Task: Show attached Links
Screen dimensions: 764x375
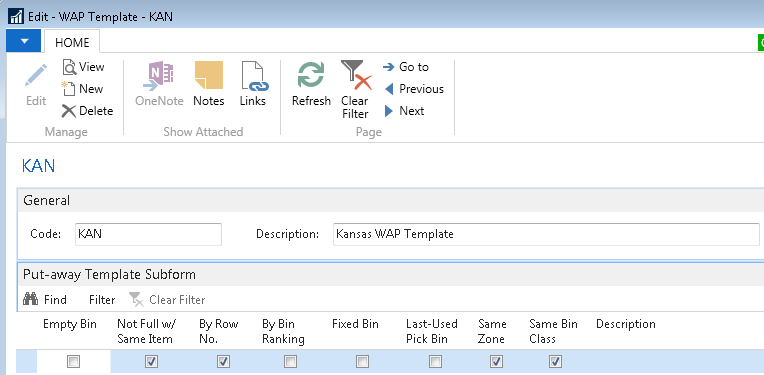Action: point(253,84)
